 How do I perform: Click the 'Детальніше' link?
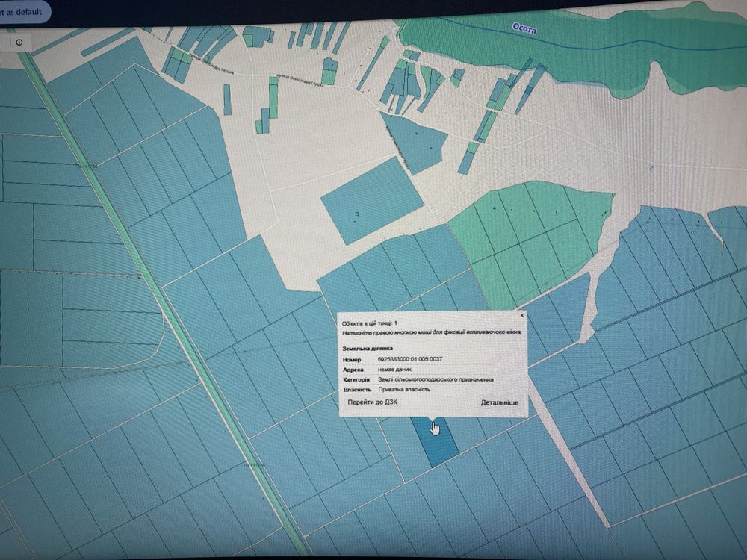click(x=499, y=402)
